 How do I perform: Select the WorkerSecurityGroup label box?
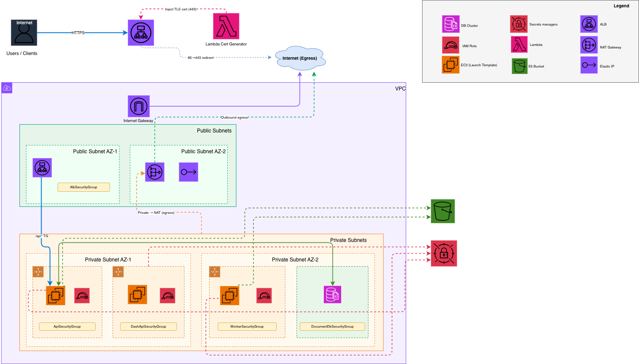pyautogui.click(x=247, y=326)
